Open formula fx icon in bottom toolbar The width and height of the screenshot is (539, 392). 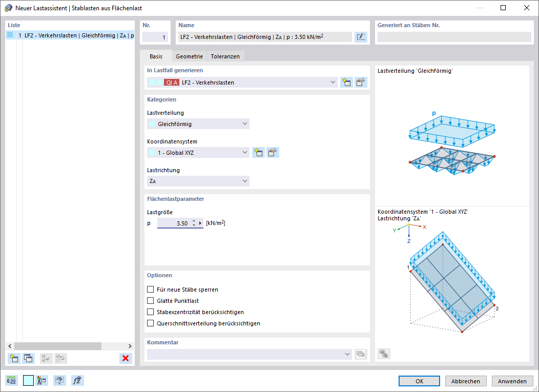point(77,380)
